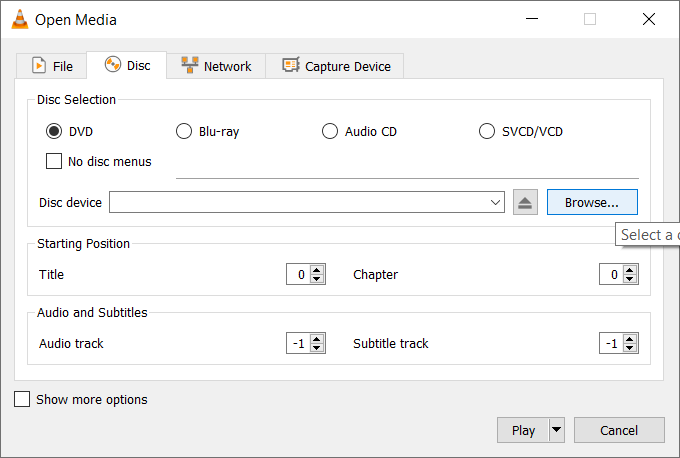Open the Play button dropdown arrow
This screenshot has width=680, height=458.
pyautogui.click(x=557, y=430)
